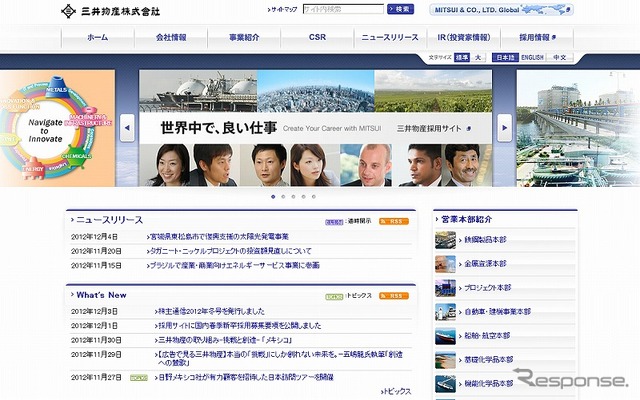
Task: Click the 適時開示 legend badge icon
Action: click(334, 222)
